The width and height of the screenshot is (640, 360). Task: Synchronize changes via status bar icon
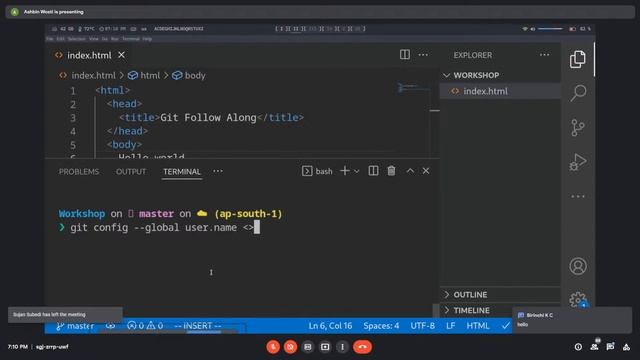click(x=110, y=326)
